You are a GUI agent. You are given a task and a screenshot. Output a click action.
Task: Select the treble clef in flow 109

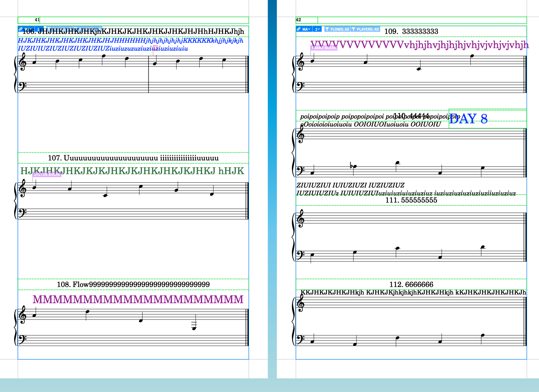[x=301, y=62]
